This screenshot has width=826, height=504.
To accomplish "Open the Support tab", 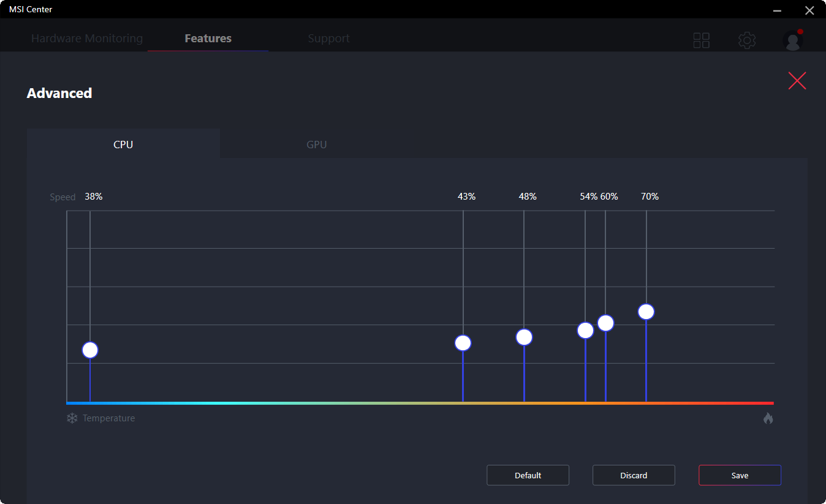I will [328, 39].
